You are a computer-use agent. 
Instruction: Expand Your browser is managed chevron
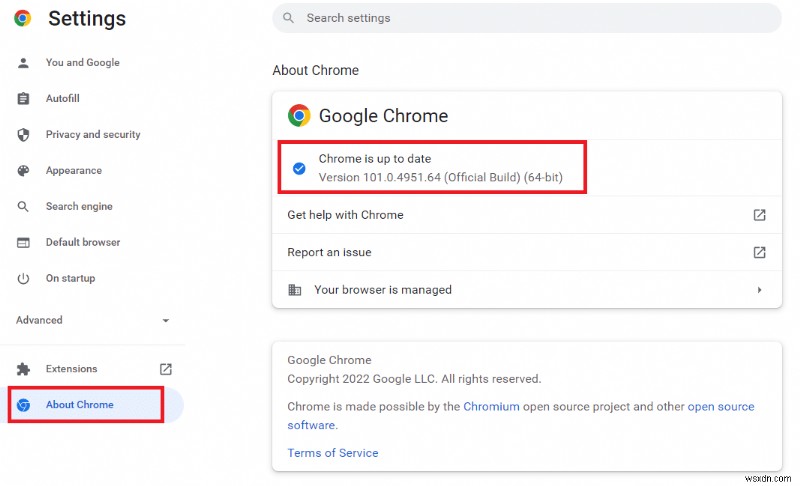[x=759, y=290]
